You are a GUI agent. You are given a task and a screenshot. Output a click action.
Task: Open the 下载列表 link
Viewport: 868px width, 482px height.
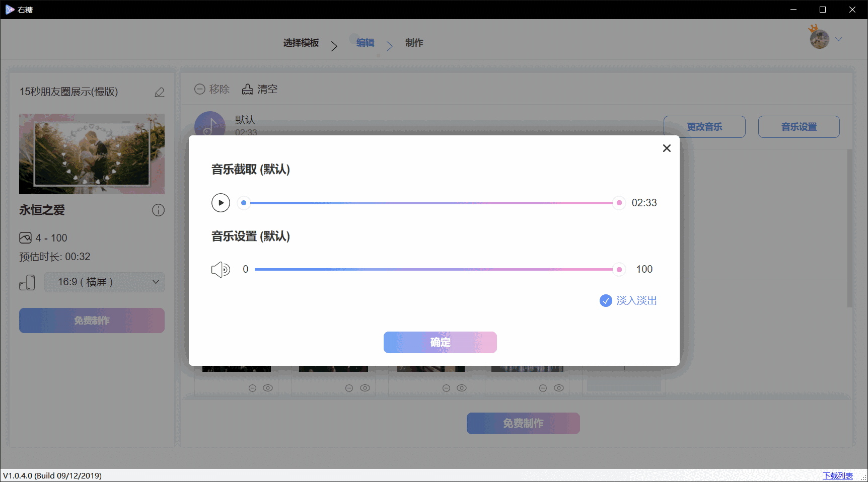coord(837,475)
